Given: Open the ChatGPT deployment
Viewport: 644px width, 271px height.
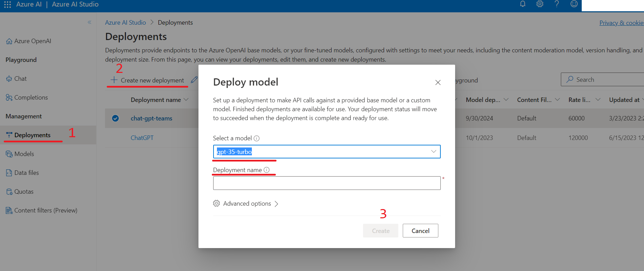Looking at the screenshot, I should pos(142,138).
